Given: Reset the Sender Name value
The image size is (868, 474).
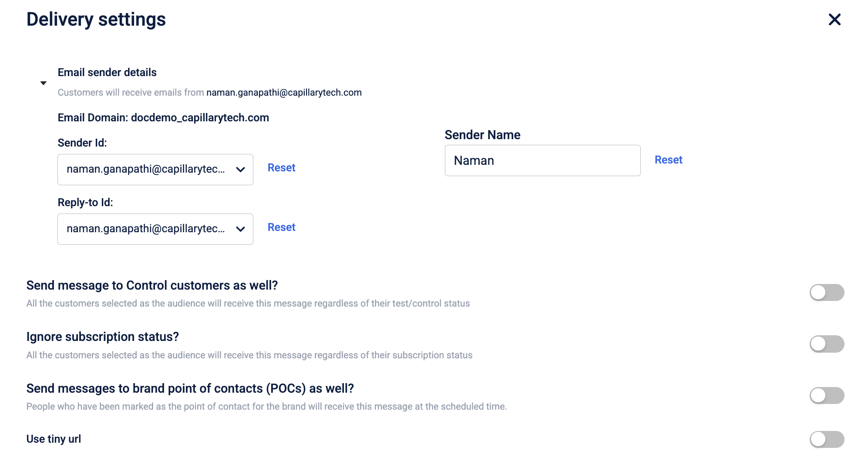Looking at the screenshot, I should [x=668, y=160].
